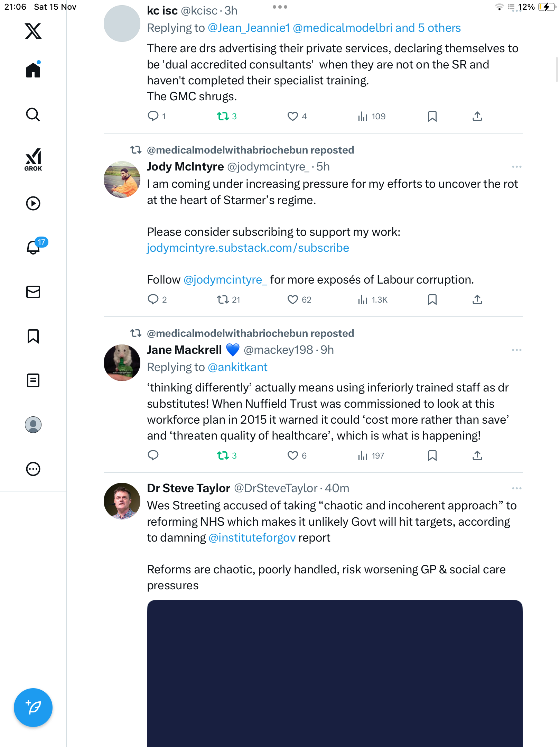Open Lists icon in sidebar
This screenshot has height=747, width=560.
tap(33, 380)
